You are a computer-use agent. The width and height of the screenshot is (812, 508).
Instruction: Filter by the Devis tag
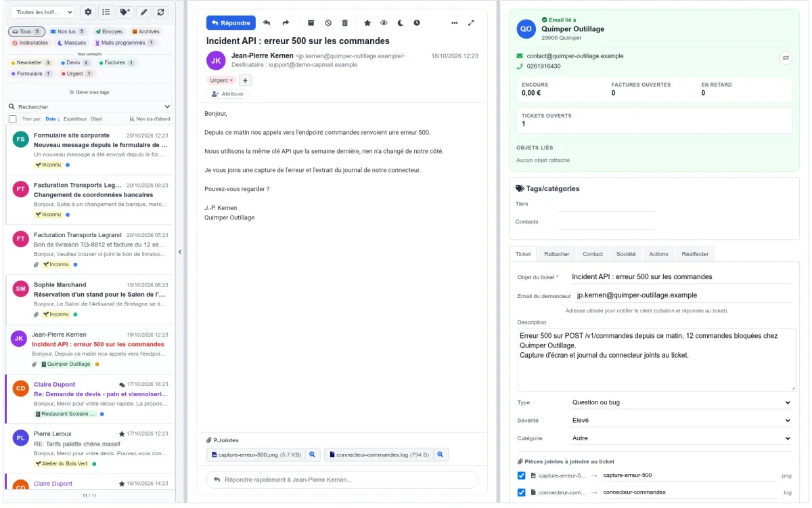pos(75,62)
